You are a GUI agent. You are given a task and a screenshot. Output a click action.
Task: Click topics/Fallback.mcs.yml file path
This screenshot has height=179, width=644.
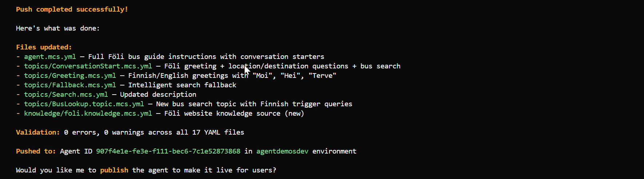click(x=70, y=85)
